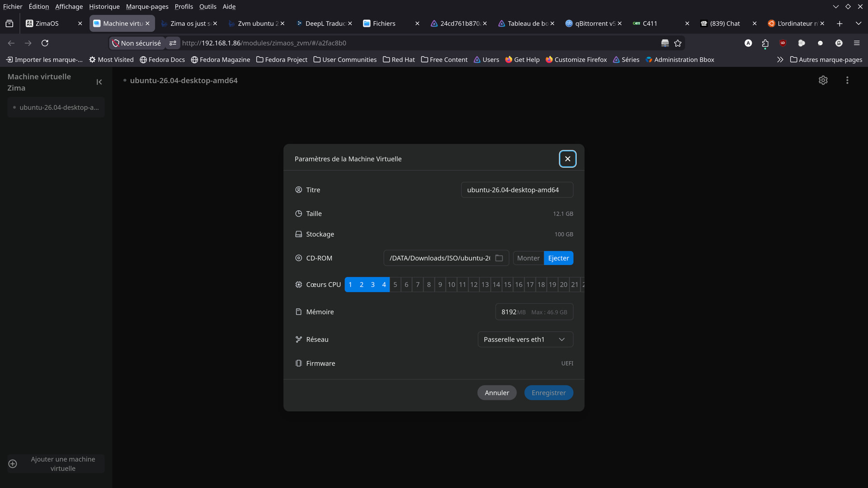Screen dimensions: 868x488
Task: List all tabs with the tab bar chevron
Action: tap(858, 23)
